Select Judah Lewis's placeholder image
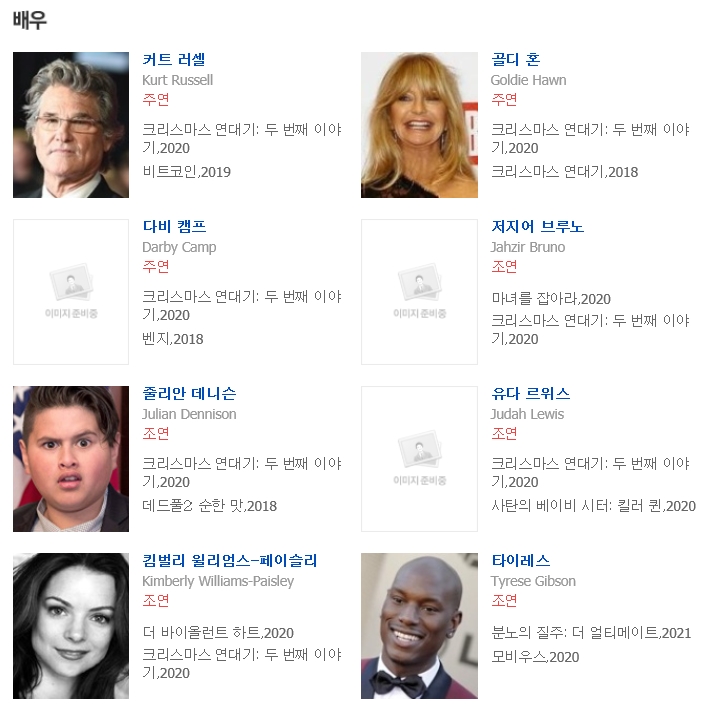The height and width of the screenshot is (724, 722). pyautogui.click(x=419, y=459)
